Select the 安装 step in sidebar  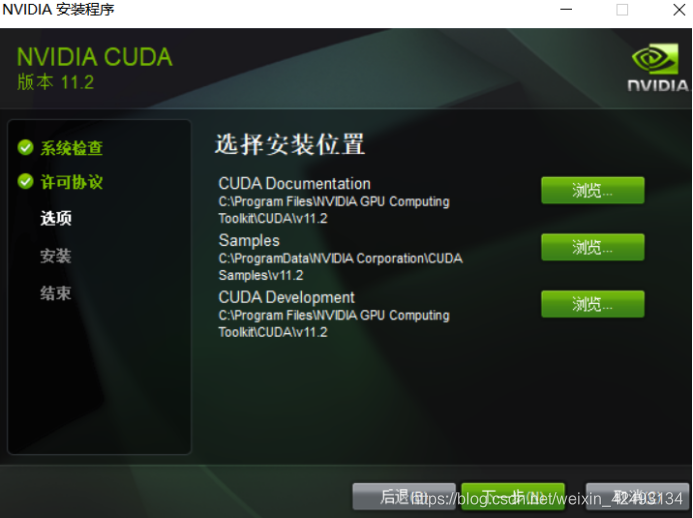pyautogui.click(x=56, y=255)
